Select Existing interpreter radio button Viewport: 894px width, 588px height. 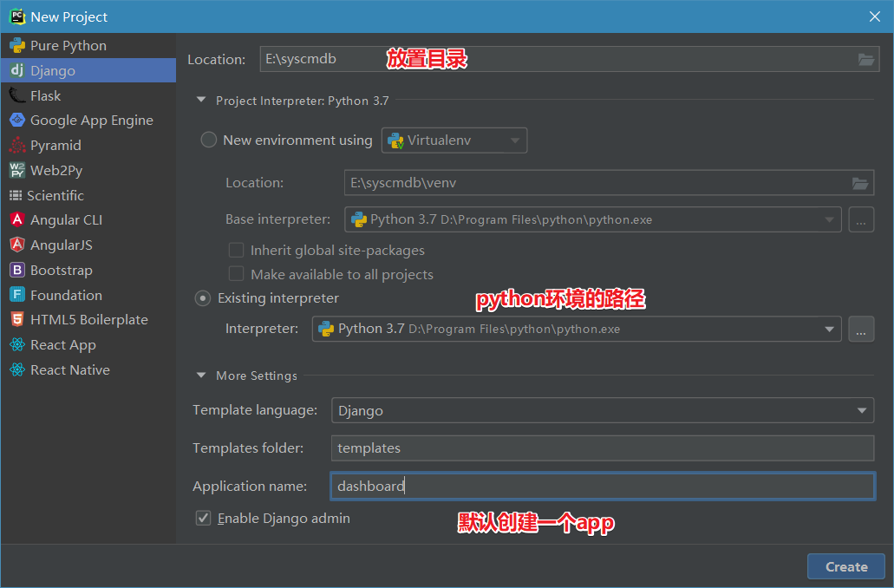pos(202,298)
